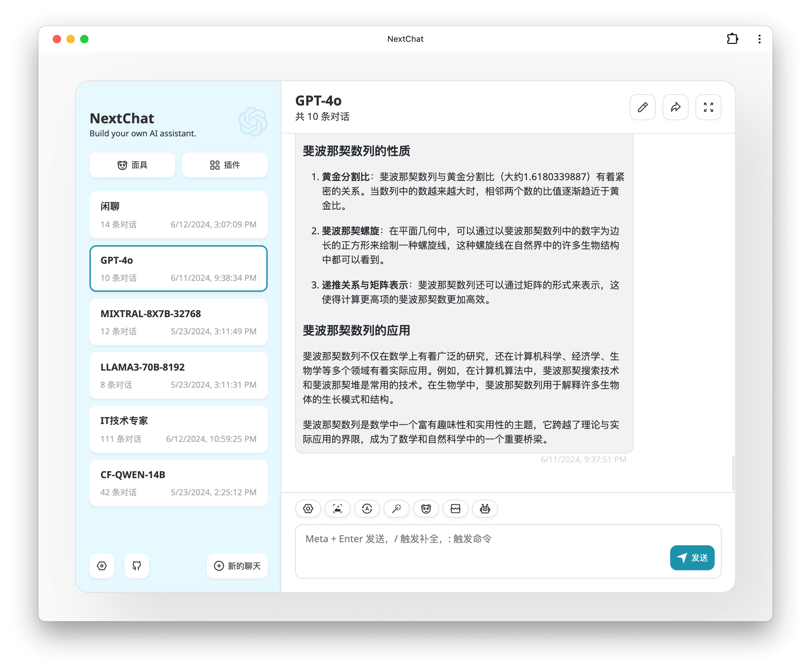The height and width of the screenshot is (672, 811).
Task: Click the 面具 button
Action: click(x=132, y=165)
